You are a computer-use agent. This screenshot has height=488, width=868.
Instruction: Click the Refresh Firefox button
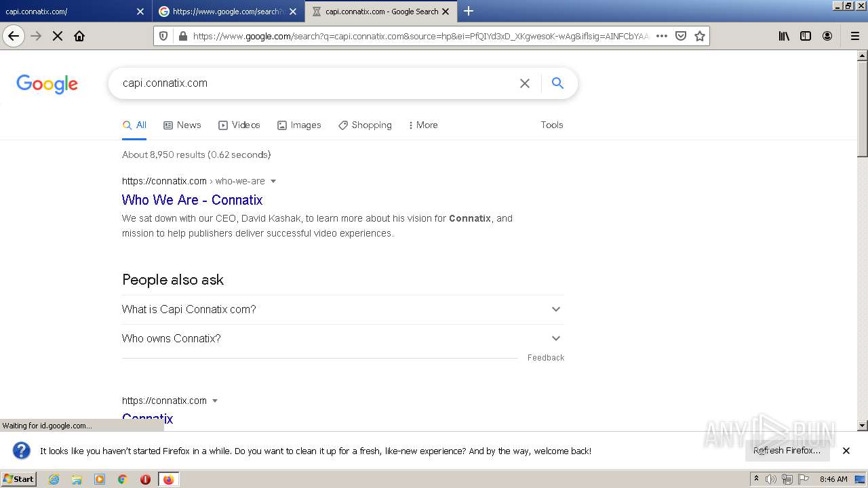(787, 451)
